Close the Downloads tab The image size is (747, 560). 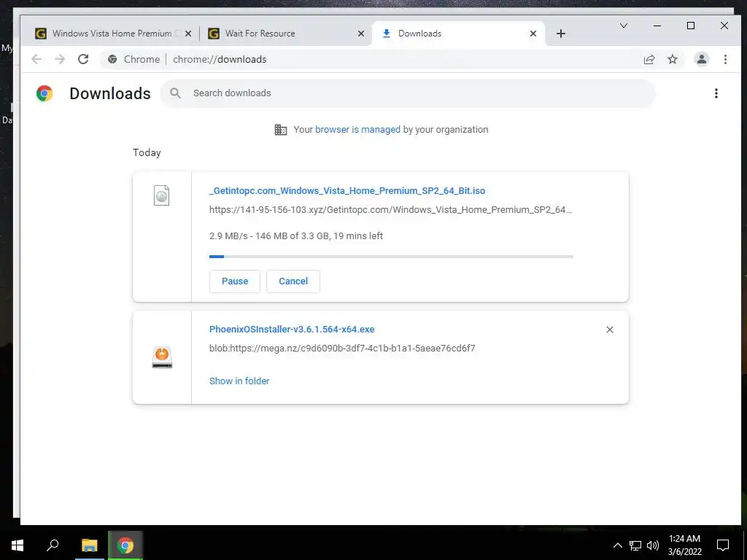coord(533,34)
